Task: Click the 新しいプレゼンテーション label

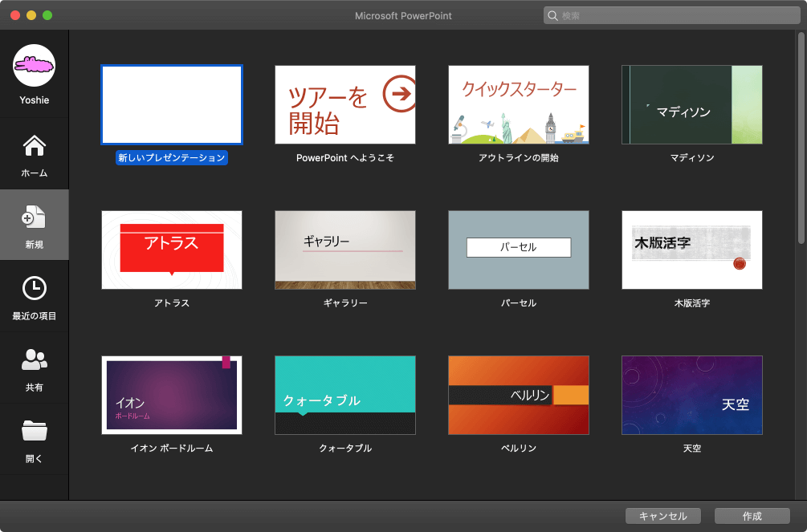Action: [172, 158]
